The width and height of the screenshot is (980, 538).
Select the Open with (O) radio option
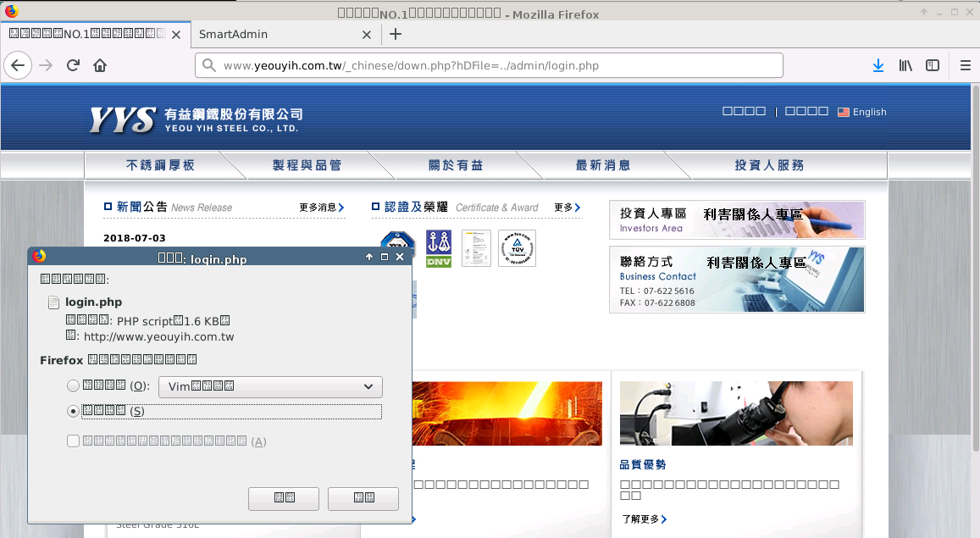point(73,385)
